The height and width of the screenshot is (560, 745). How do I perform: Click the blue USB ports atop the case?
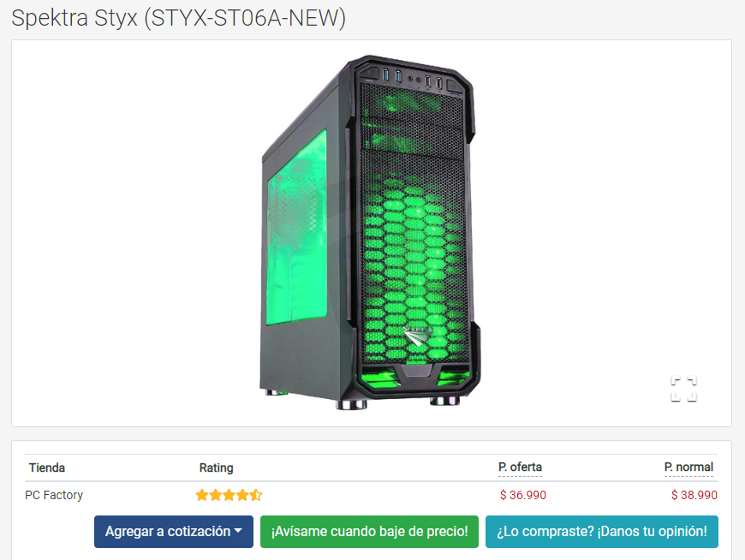392,76
